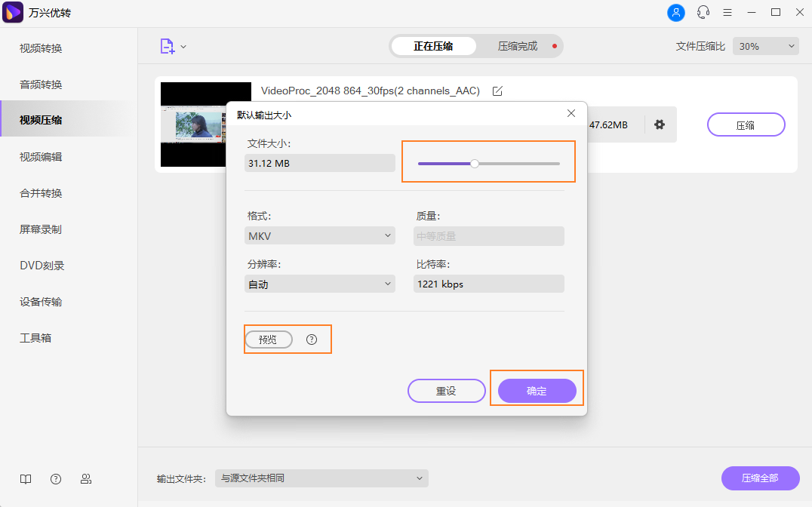Click the settings gear next to 47.62MB
Screen dimensions: 812x507
[660, 124]
